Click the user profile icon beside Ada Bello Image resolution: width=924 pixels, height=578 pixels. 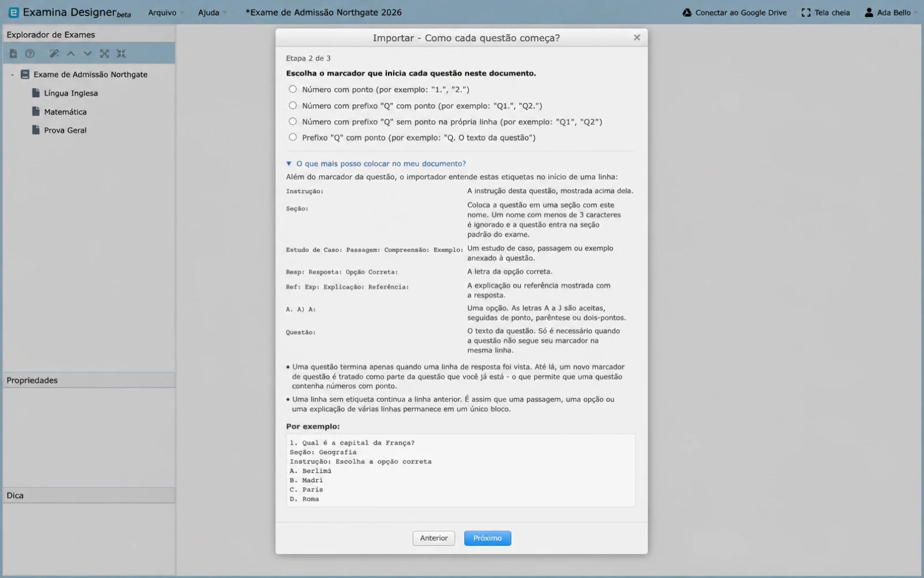click(x=869, y=13)
